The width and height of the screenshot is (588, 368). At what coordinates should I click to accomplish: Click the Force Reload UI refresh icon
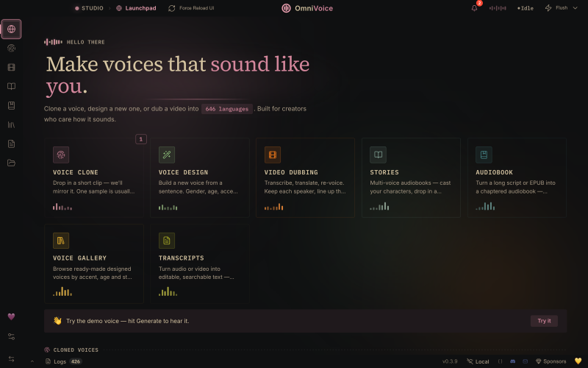click(x=172, y=8)
